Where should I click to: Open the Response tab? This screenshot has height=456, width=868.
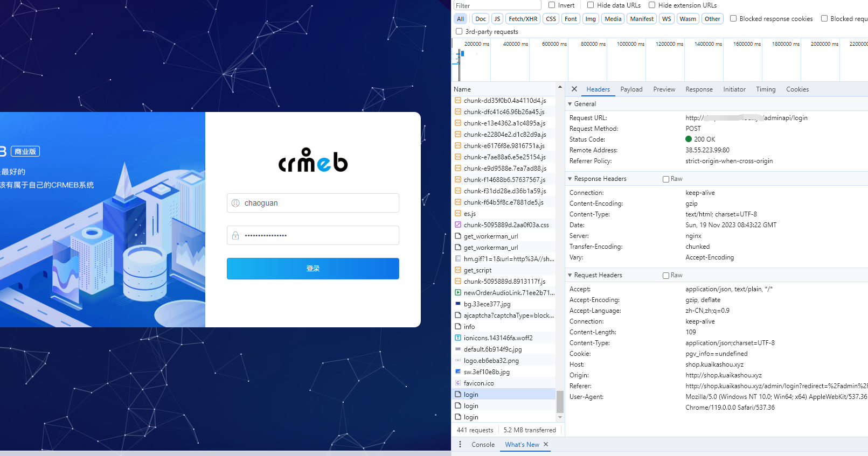click(x=699, y=89)
